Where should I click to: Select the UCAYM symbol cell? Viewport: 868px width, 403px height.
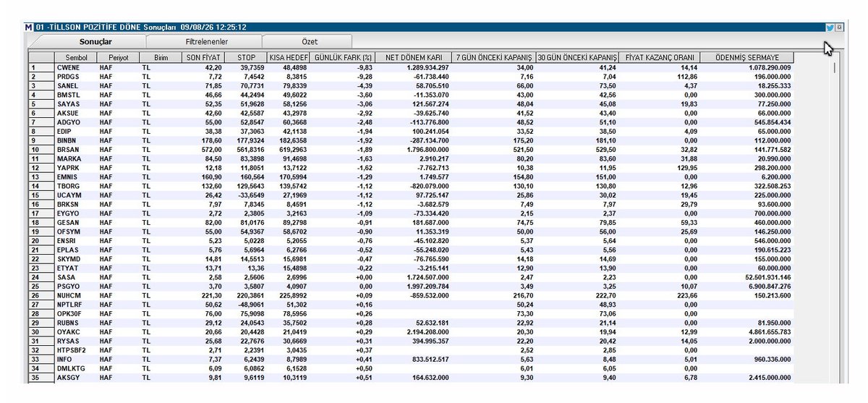76,194
